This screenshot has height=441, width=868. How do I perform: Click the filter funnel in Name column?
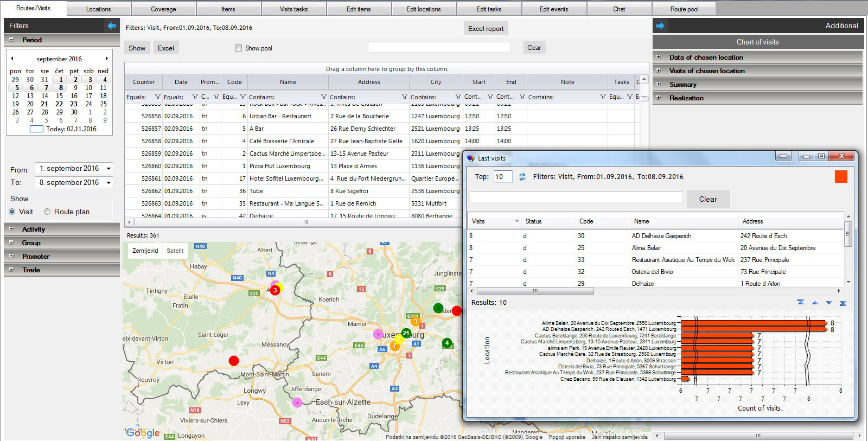point(324,97)
